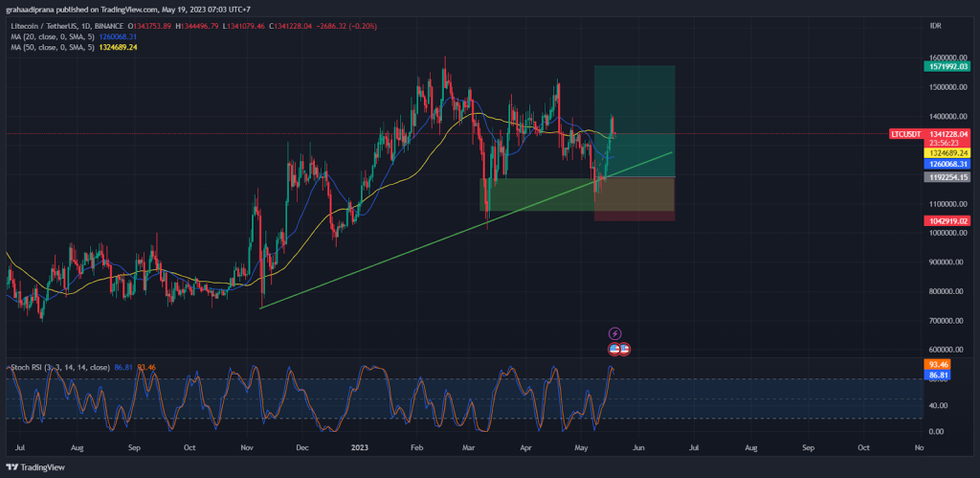Click the Feb label on time axis
This screenshot has height=478, width=980.
pos(417,448)
